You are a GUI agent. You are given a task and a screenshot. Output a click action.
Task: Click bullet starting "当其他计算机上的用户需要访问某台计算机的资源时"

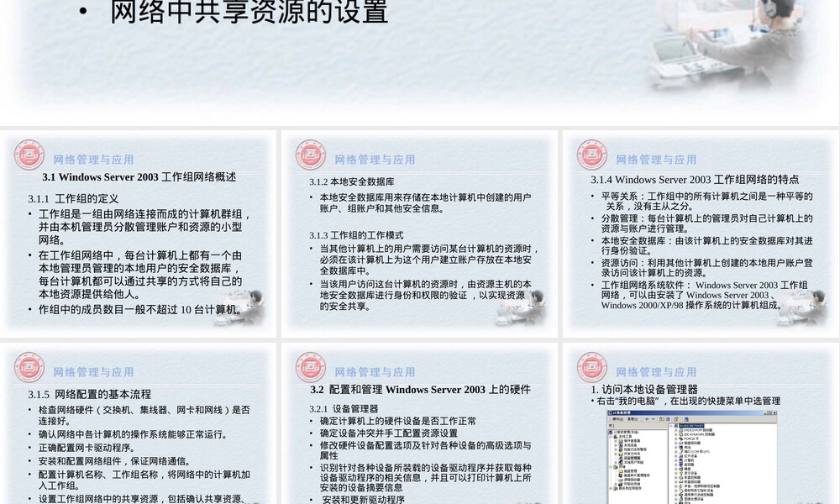point(429,260)
